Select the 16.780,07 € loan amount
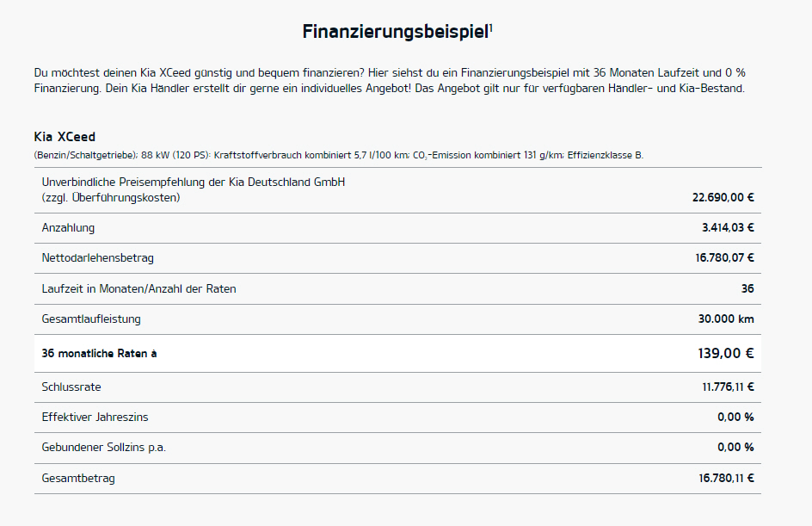Image resolution: width=812 pixels, height=526 pixels. point(724,257)
